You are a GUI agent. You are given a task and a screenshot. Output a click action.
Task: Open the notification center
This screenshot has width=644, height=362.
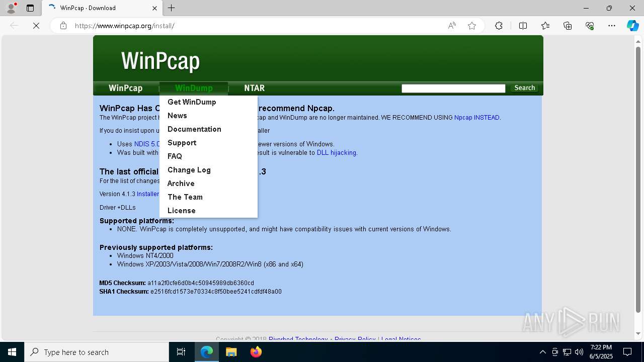627,352
